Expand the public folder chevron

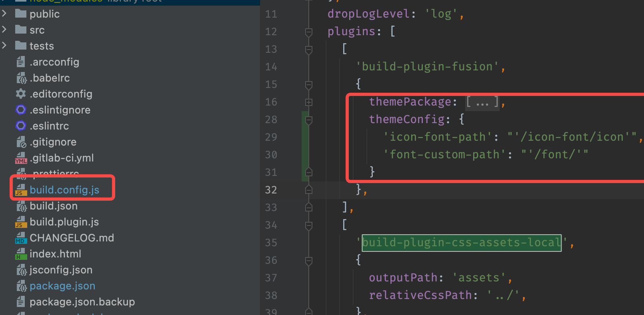[x=4, y=14]
